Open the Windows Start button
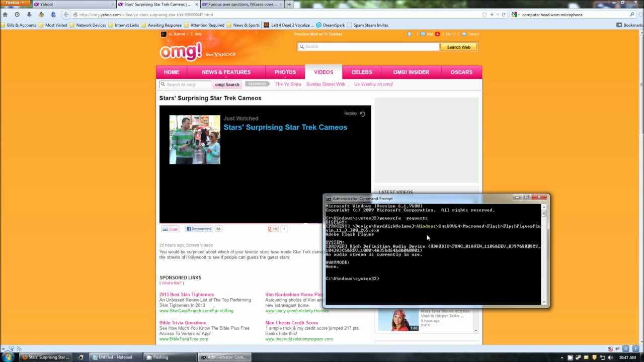 tap(8, 357)
